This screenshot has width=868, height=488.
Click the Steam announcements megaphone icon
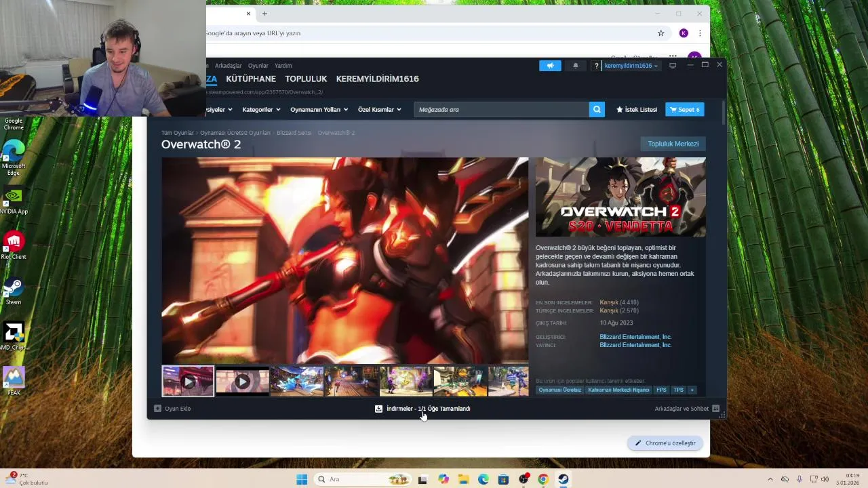click(x=550, y=66)
